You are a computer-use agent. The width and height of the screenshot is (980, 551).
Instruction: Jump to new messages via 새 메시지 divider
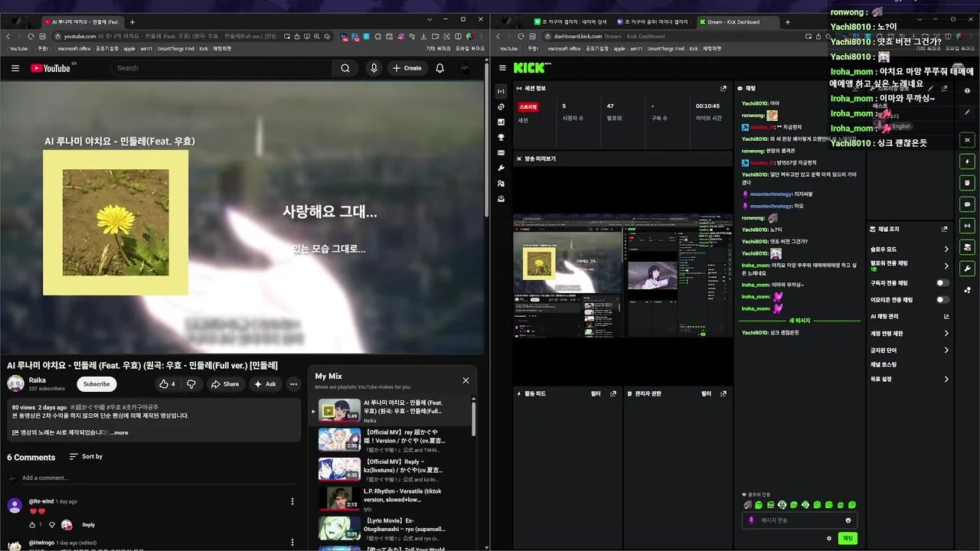coord(799,321)
